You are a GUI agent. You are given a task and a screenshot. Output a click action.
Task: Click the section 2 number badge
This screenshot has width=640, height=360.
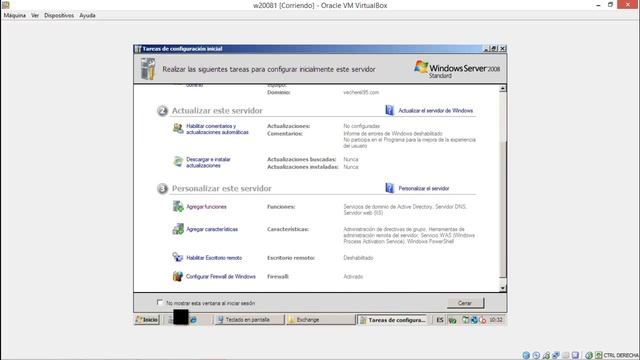(x=162, y=111)
